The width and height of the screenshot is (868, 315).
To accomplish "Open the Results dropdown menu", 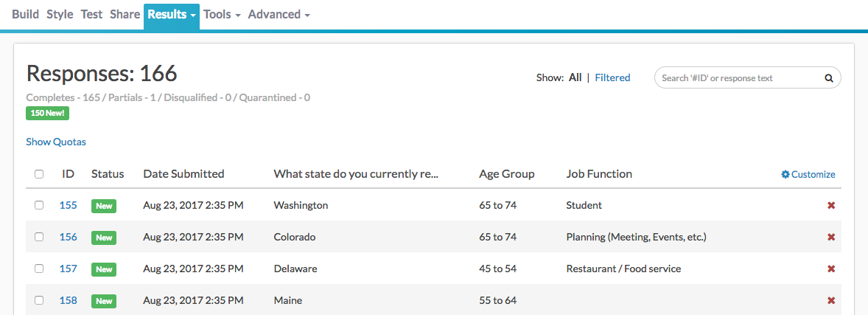I will tap(171, 14).
